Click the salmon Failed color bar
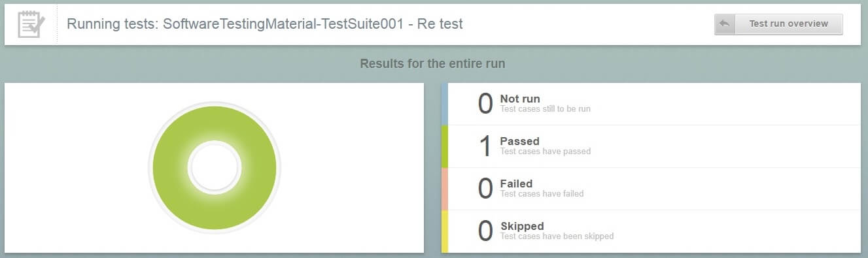The width and height of the screenshot is (868, 258). pos(445,189)
